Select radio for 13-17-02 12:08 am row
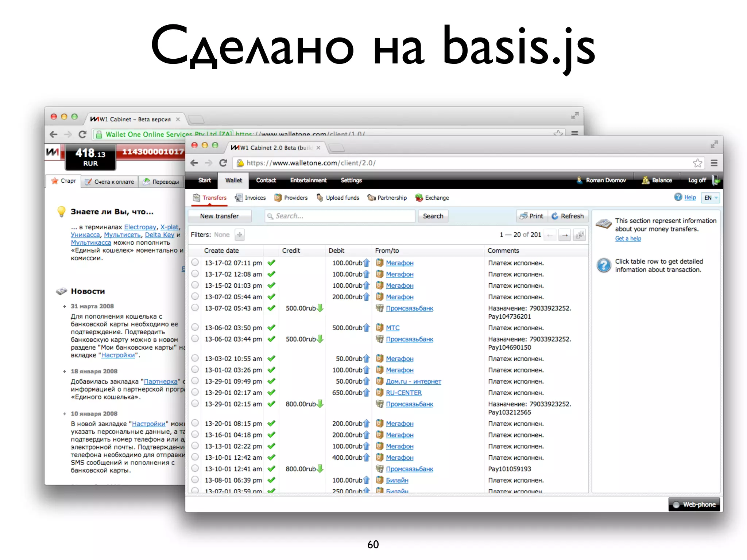This screenshot has height=560, width=747. (x=195, y=274)
